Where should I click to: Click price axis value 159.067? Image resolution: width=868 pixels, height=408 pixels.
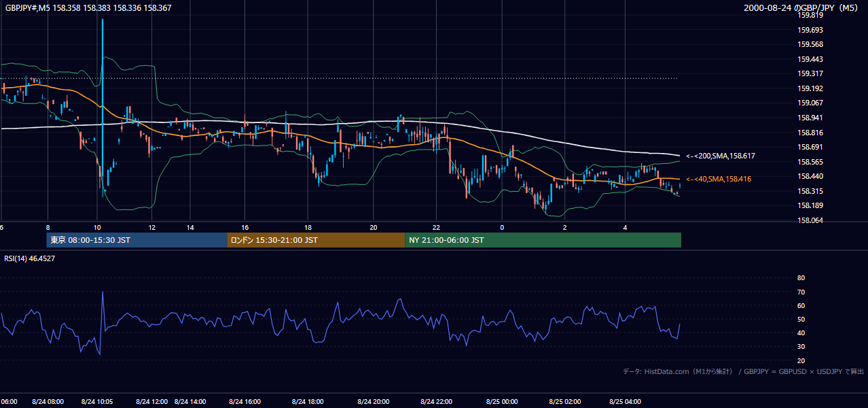click(x=810, y=103)
